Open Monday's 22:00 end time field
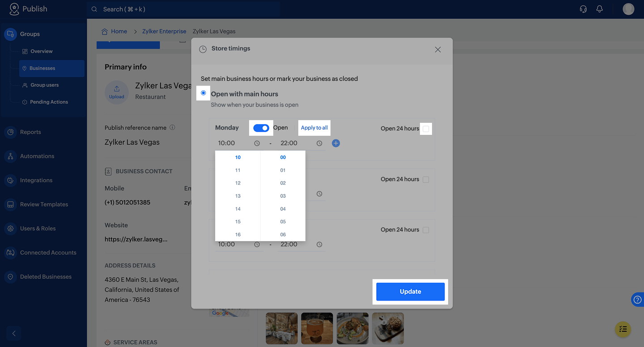 (x=301, y=143)
